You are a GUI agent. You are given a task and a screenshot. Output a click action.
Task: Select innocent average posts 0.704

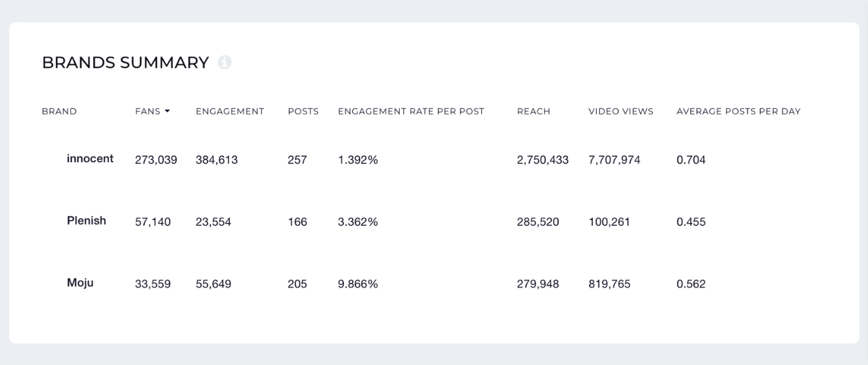pyautogui.click(x=691, y=160)
